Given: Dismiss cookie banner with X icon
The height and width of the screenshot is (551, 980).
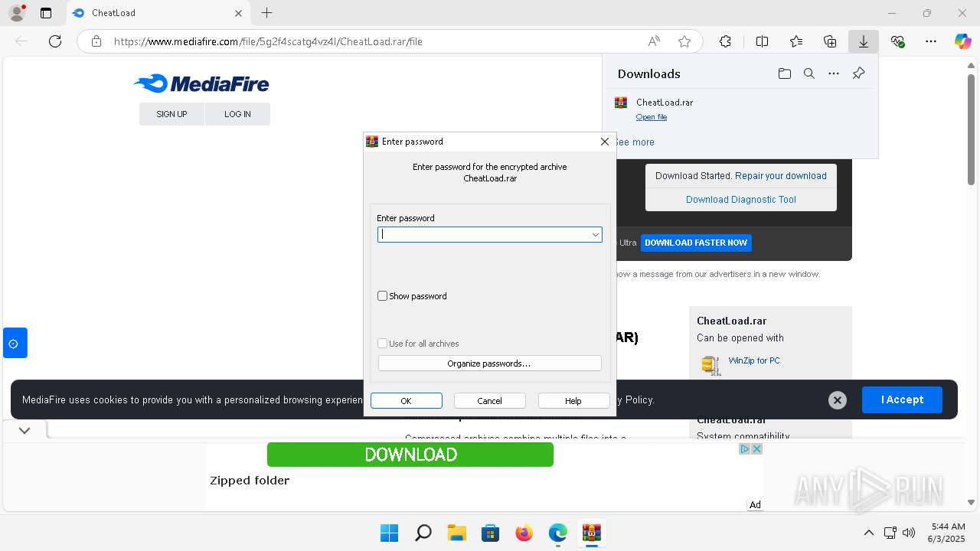Looking at the screenshot, I should coord(838,399).
